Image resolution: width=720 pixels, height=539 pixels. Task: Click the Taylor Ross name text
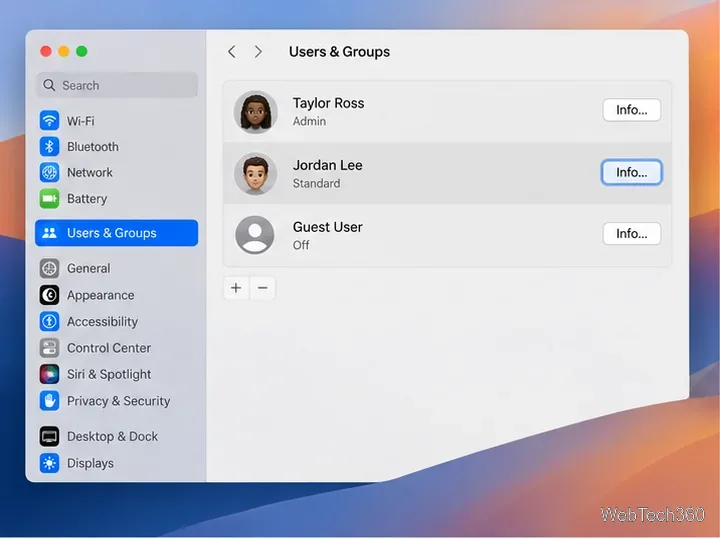pos(328,104)
